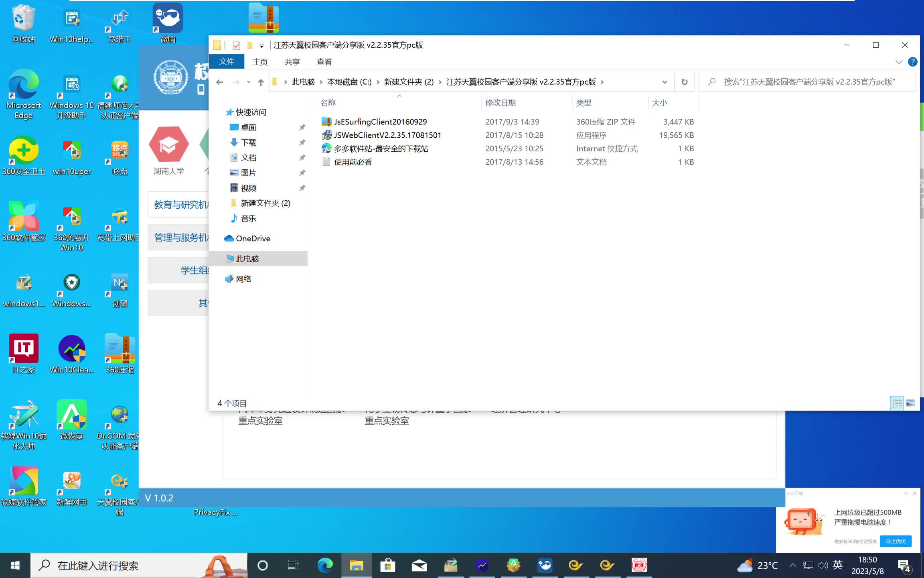Switch to the 共享 ribbon tab

(292, 62)
